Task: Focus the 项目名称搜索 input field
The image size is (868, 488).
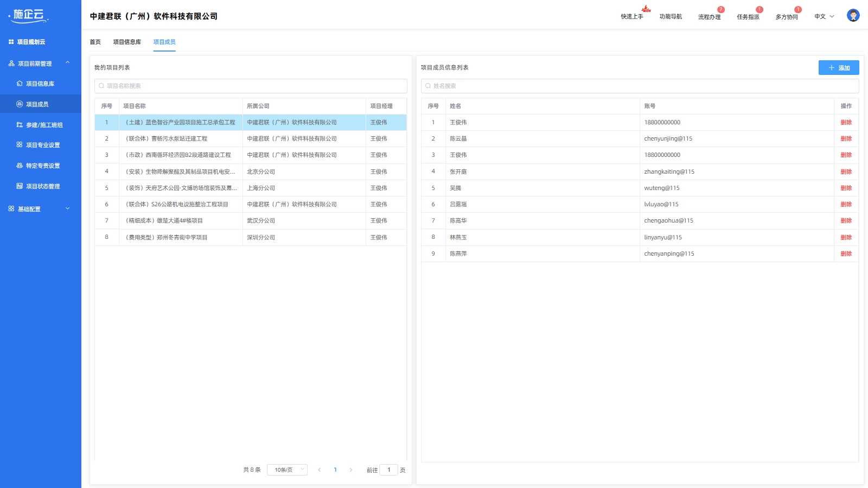Action: point(251,86)
